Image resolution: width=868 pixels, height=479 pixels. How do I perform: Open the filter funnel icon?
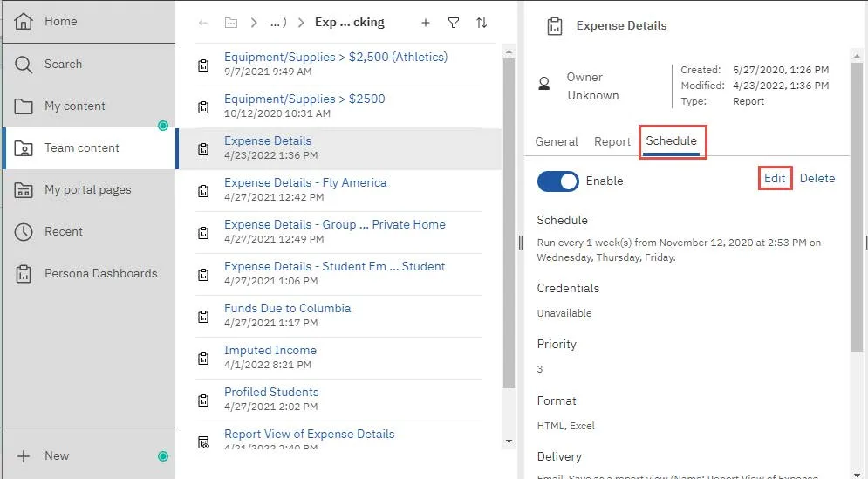pos(454,23)
